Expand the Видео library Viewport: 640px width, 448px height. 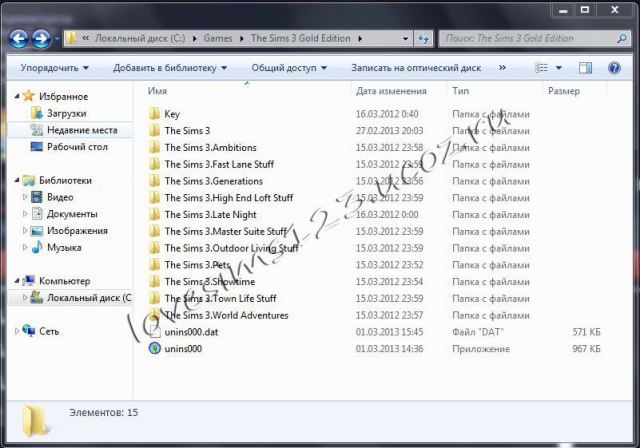(24, 197)
